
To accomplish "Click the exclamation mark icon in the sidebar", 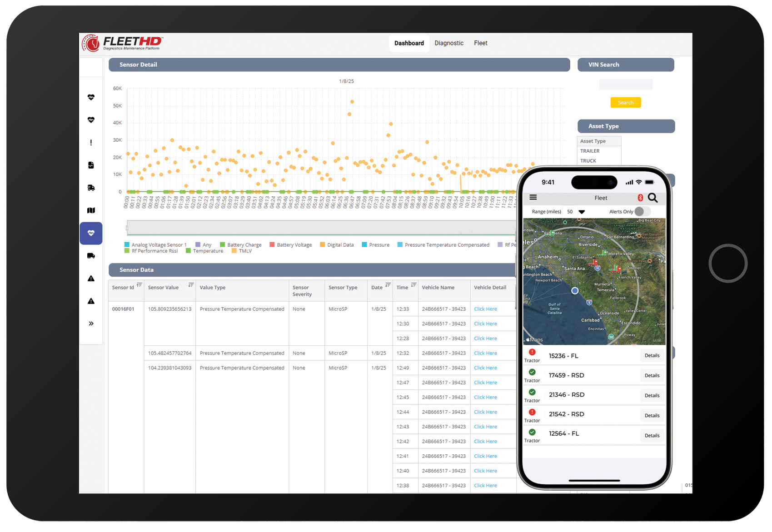I will pyautogui.click(x=91, y=143).
